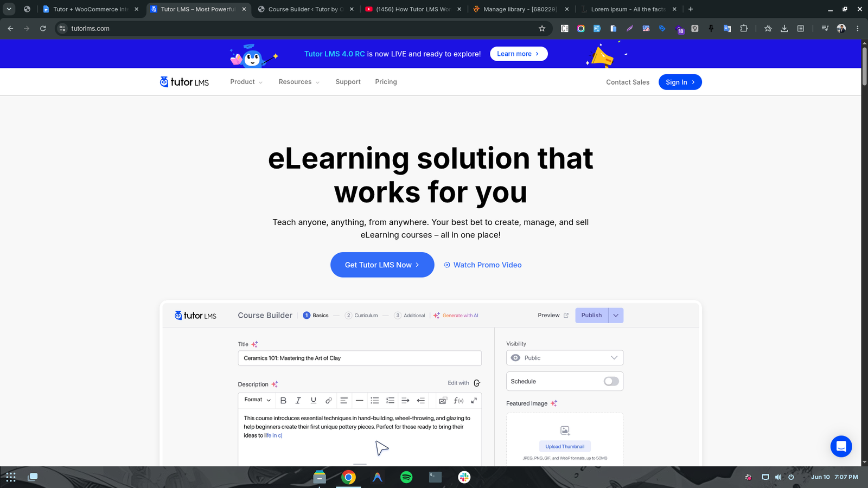Image resolution: width=868 pixels, height=488 pixels.
Task: Open the Chrome profile avatar
Action: coord(841,28)
